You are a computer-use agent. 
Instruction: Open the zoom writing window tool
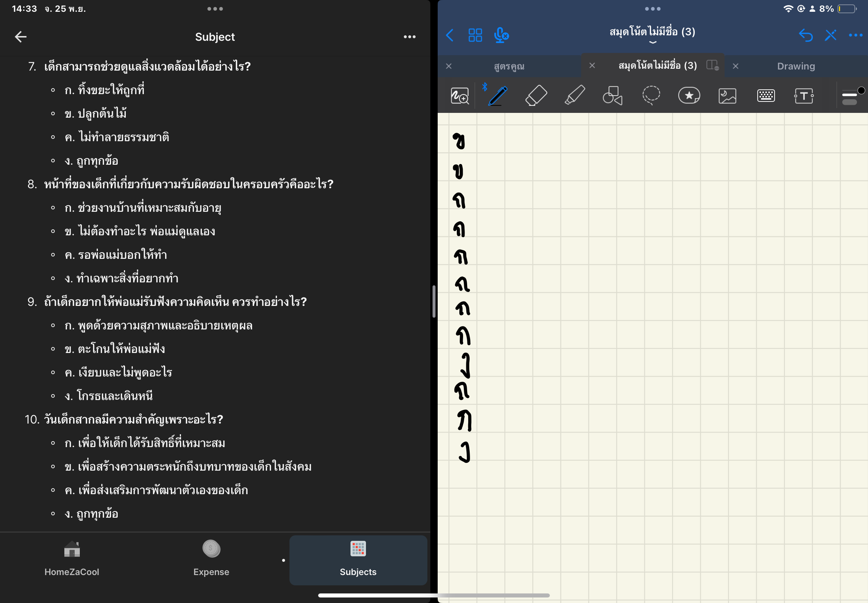point(459,96)
